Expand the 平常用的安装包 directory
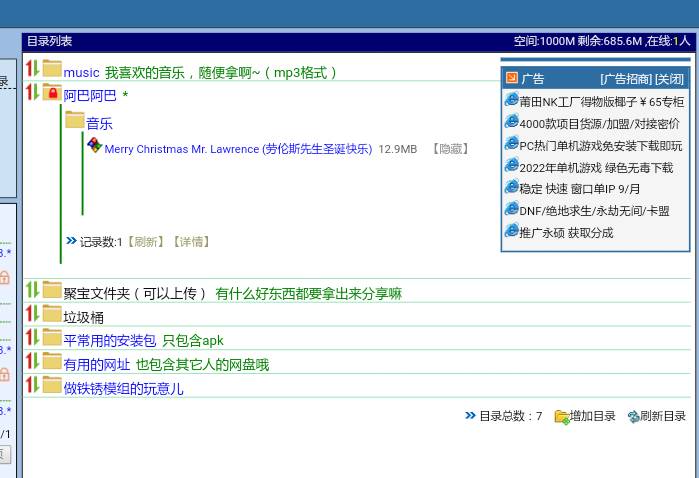699x478 pixels. point(110,340)
